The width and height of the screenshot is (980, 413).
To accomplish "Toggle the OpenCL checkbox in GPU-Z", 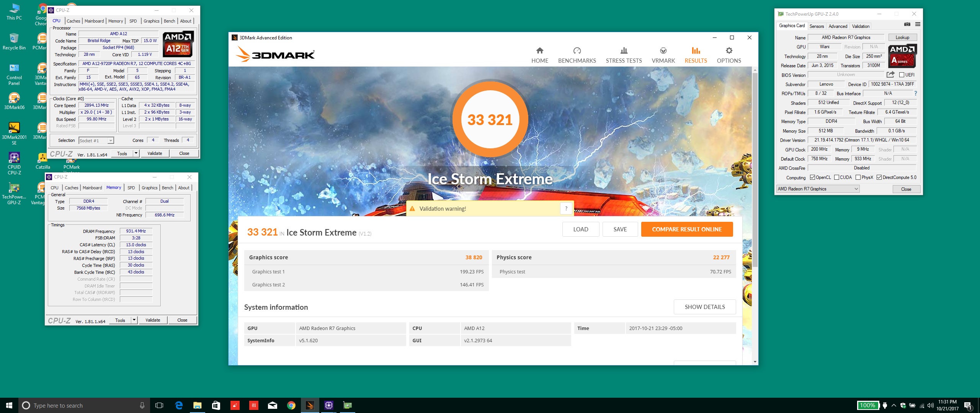I will (x=812, y=177).
